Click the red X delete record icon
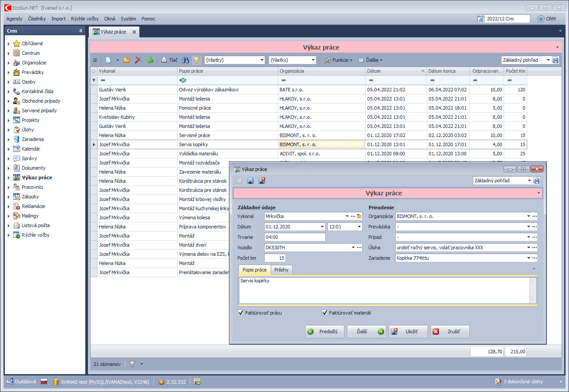The width and height of the screenshot is (569, 392). [138, 60]
